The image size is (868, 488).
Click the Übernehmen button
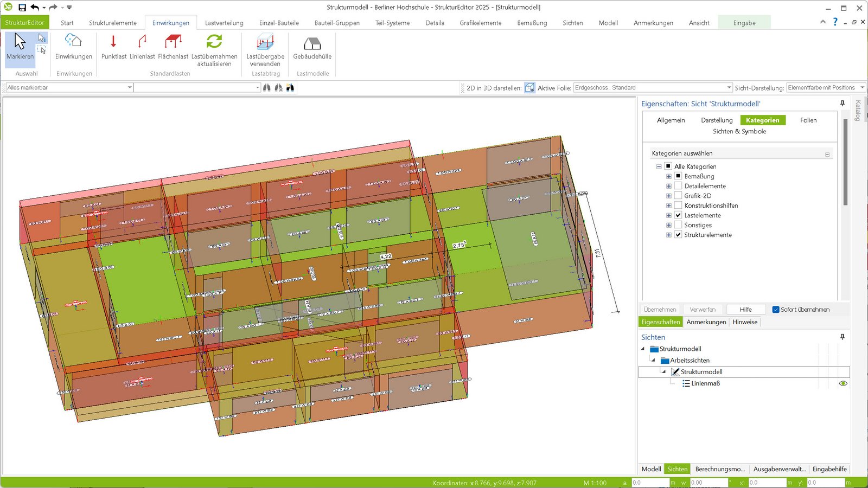click(660, 310)
